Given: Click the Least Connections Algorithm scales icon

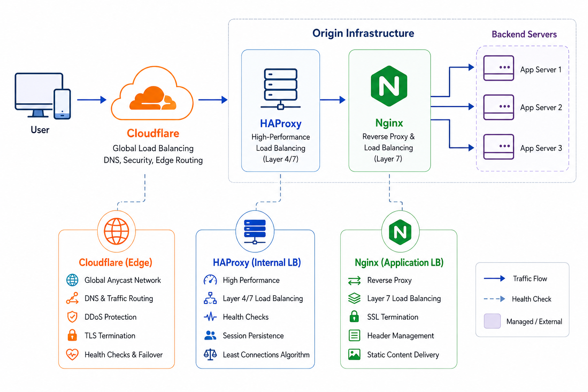Looking at the screenshot, I should [210, 354].
